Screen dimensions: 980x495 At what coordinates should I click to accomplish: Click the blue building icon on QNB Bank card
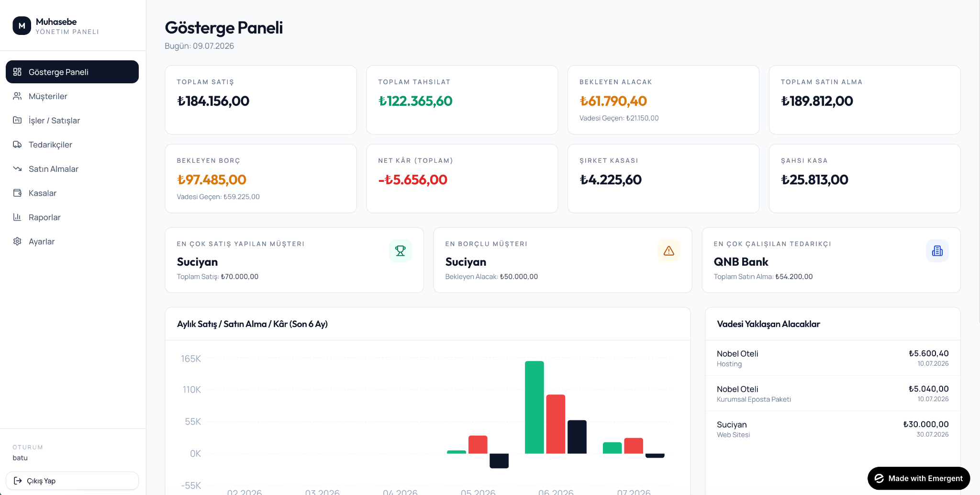pos(937,251)
